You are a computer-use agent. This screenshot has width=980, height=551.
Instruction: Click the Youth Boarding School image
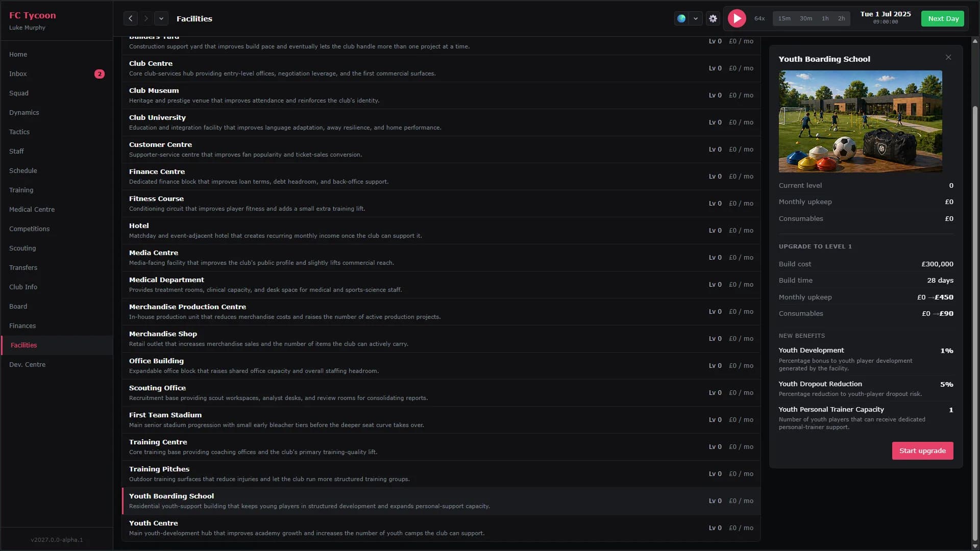tap(861, 121)
